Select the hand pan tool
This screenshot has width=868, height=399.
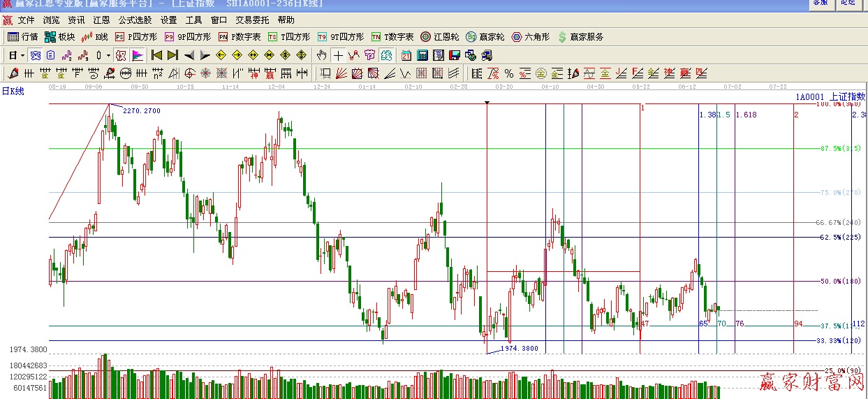(x=321, y=55)
